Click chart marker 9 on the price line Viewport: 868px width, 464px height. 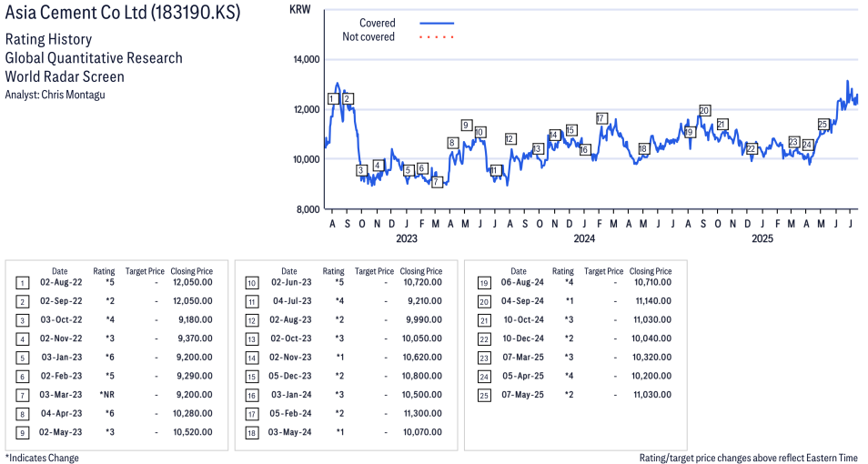point(466,126)
